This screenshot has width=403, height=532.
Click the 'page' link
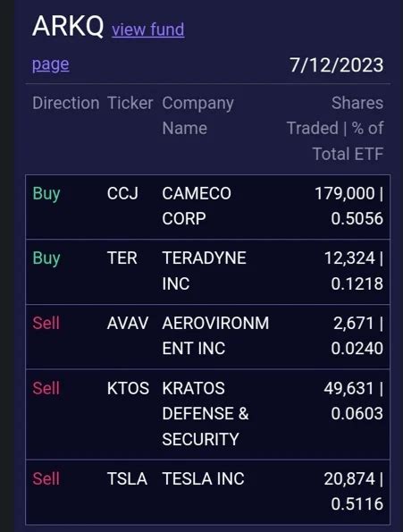pyautogui.click(x=51, y=64)
